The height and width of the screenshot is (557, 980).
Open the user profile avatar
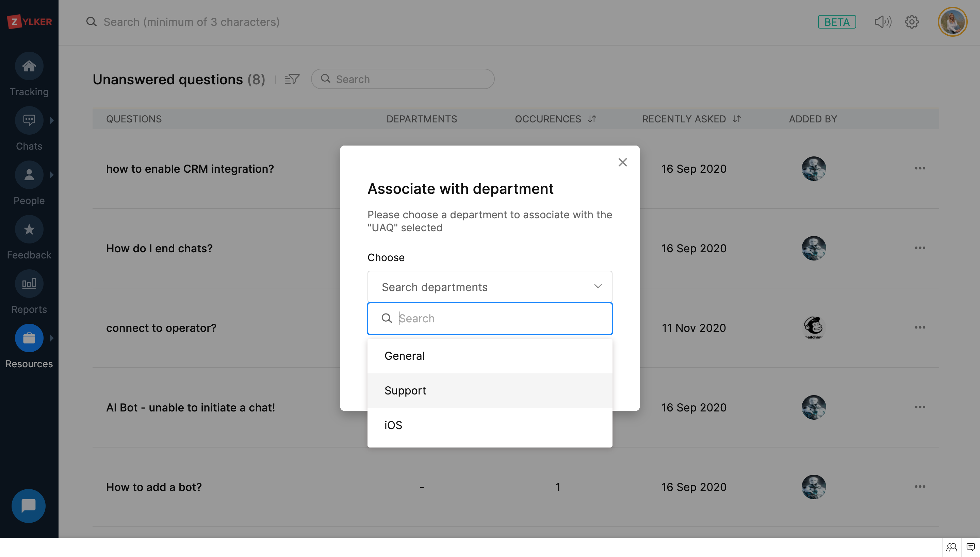click(952, 22)
